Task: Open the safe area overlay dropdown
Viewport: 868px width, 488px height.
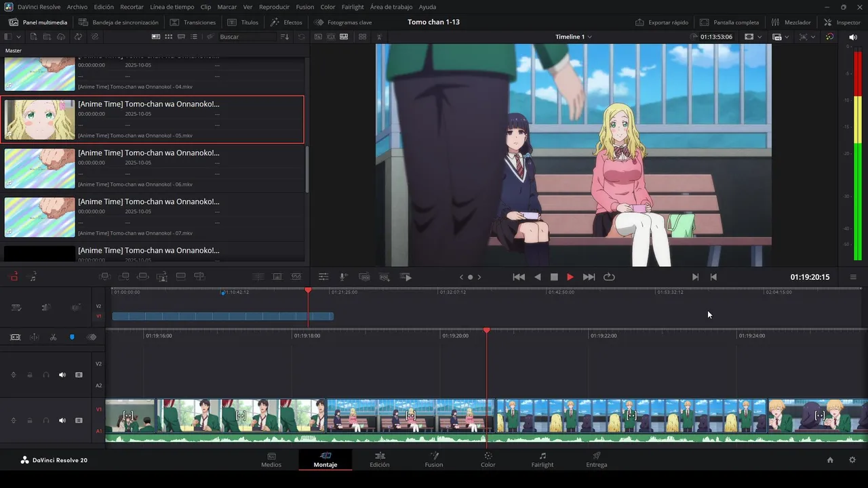Action: [x=807, y=37]
